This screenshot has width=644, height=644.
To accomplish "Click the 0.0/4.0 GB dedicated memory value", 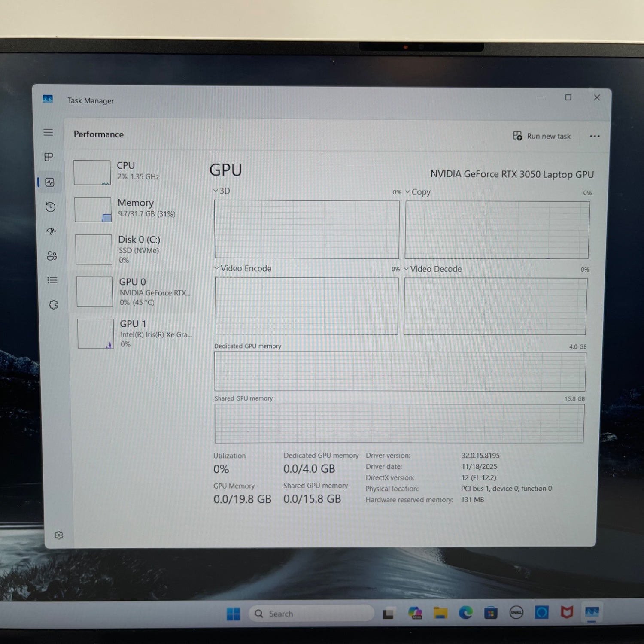I will [309, 469].
